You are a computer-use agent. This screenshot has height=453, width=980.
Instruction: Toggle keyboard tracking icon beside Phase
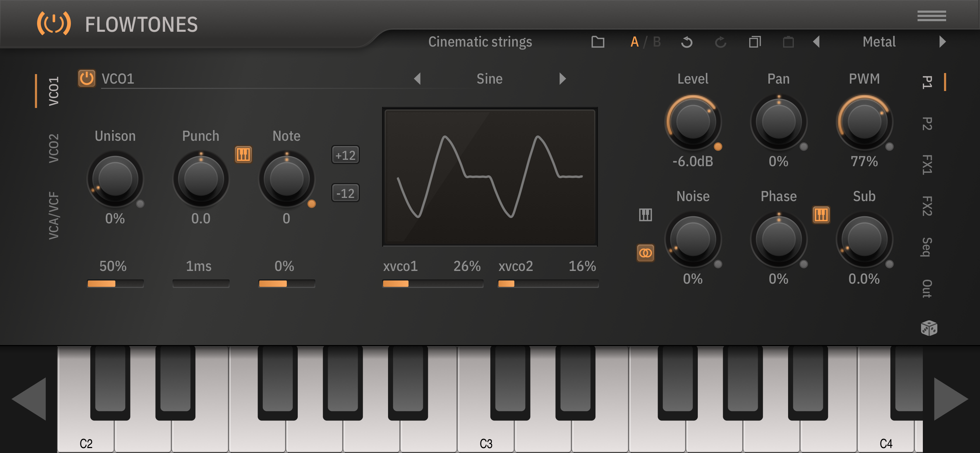tap(821, 215)
